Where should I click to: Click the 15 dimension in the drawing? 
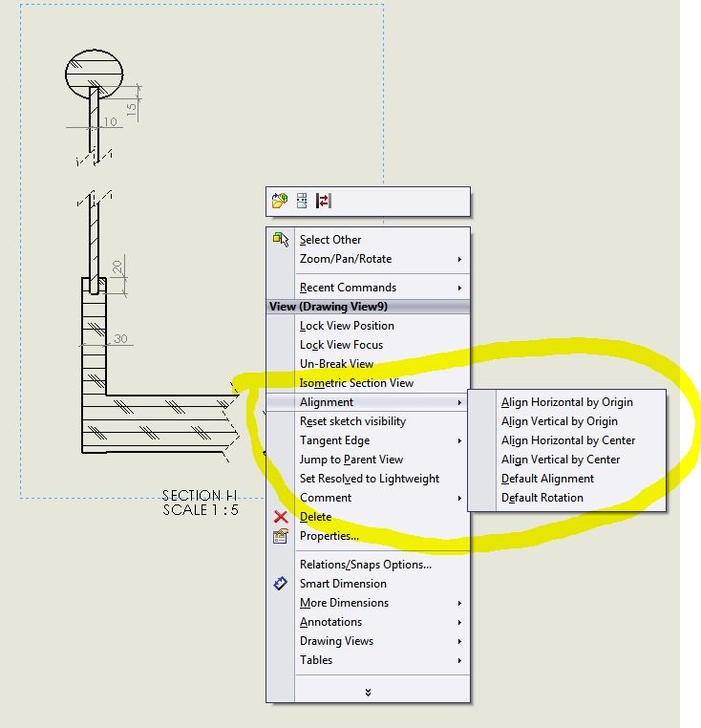point(132,109)
